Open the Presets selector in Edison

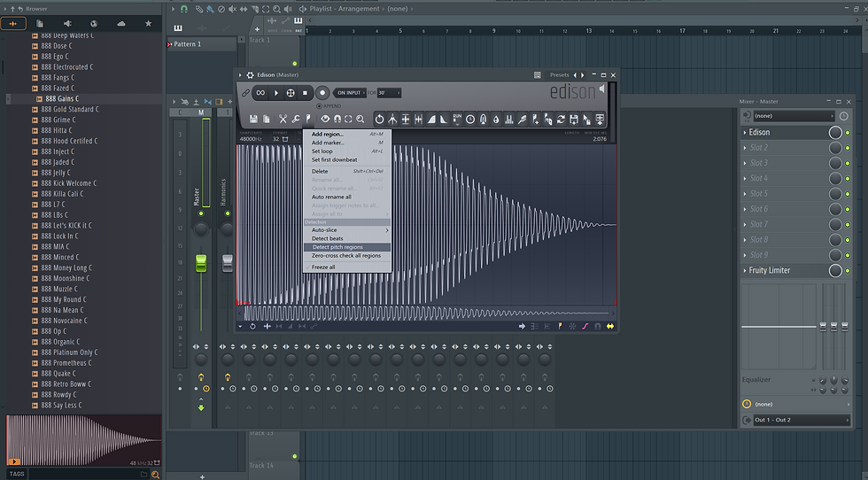click(559, 74)
